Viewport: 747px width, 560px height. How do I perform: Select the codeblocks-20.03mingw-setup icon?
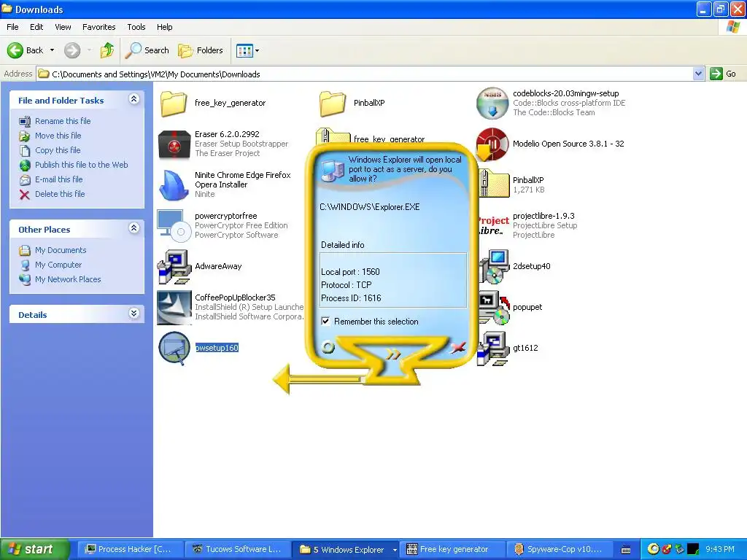click(492, 103)
